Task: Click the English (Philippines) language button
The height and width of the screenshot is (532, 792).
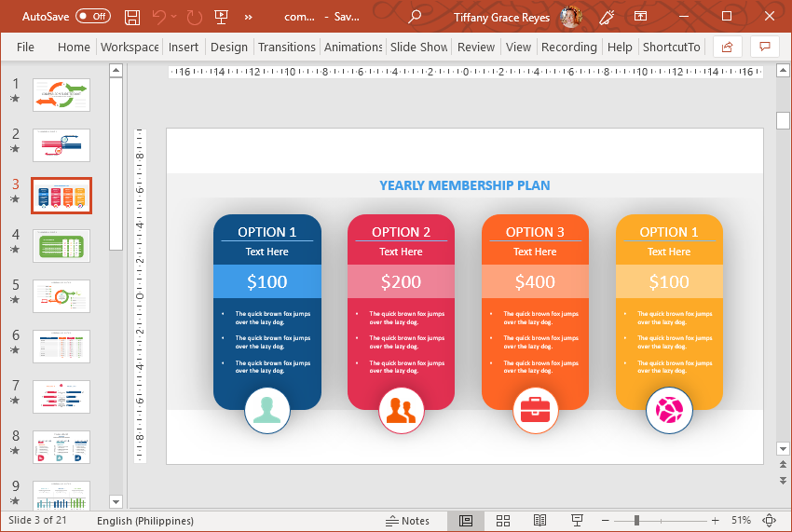Action: coord(144,521)
